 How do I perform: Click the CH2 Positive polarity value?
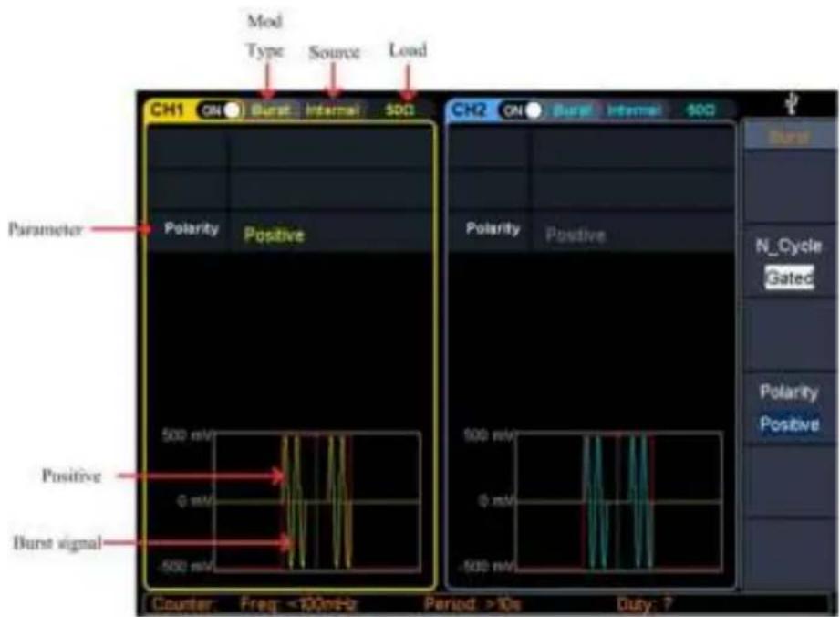tap(576, 235)
